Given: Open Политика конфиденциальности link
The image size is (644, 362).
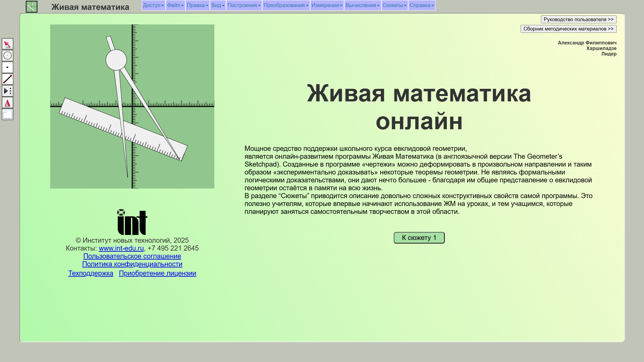Looking at the screenshot, I should (132, 264).
